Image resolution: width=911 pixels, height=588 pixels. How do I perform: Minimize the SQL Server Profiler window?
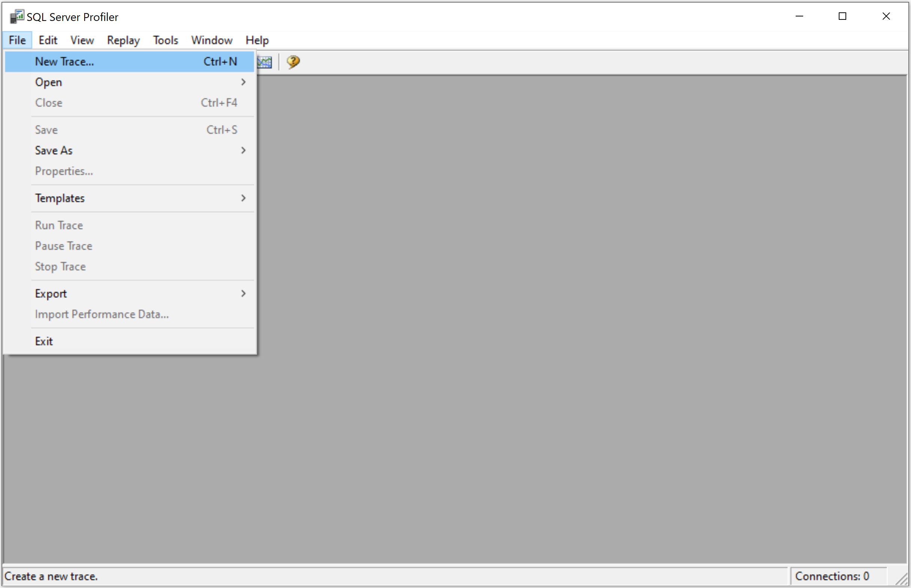(799, 16)
